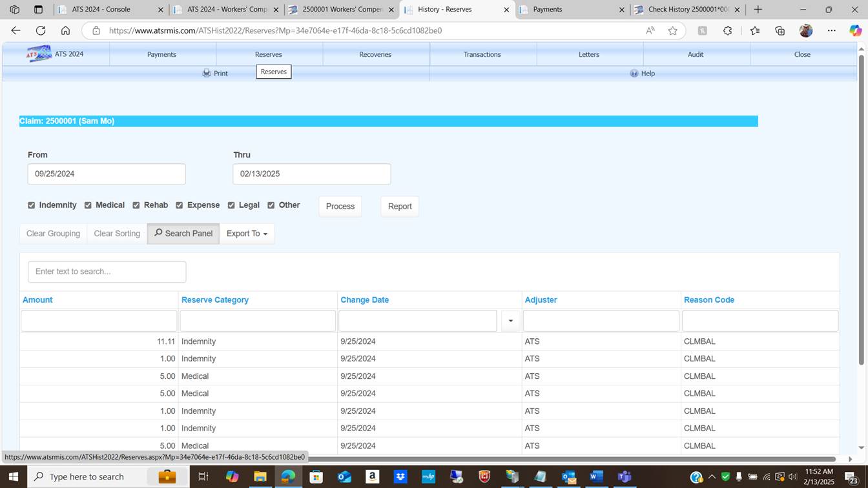Open the Change Date filter dropdown
The image size is (868, 488).
point(510,321)
